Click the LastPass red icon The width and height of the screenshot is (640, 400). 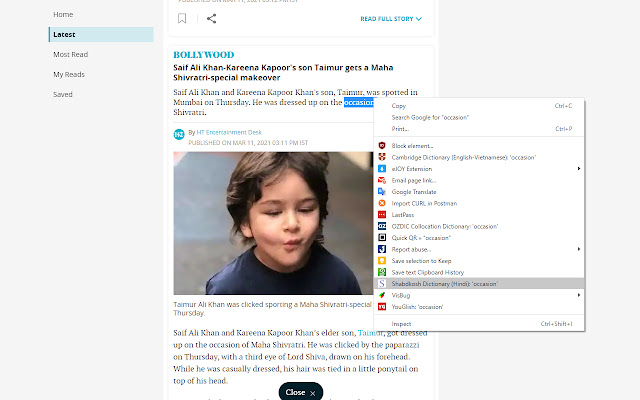382,215
